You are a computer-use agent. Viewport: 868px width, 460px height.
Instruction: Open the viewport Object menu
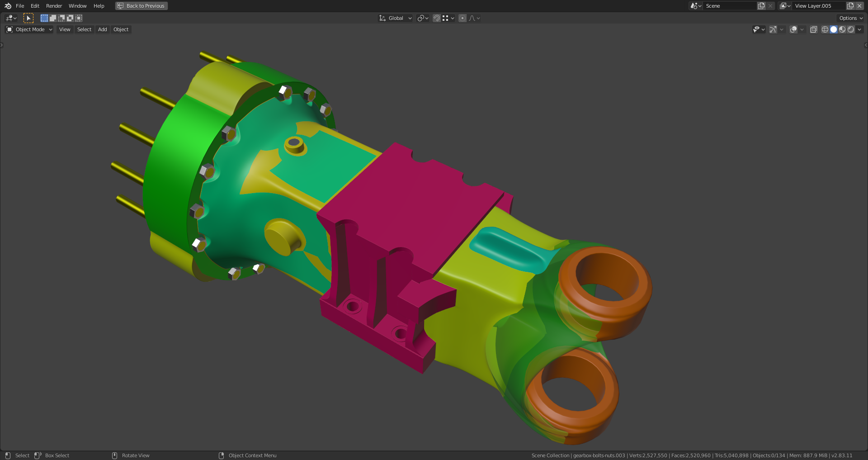pyautogui.click(x=121, y=29)
